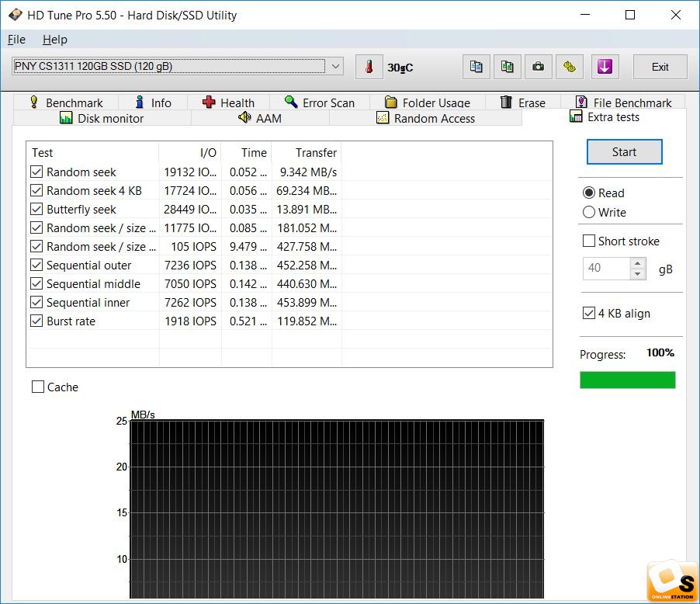Select the 7262 IOPS cell
Viewport: 700px width, 604px height.
point(190,303)
